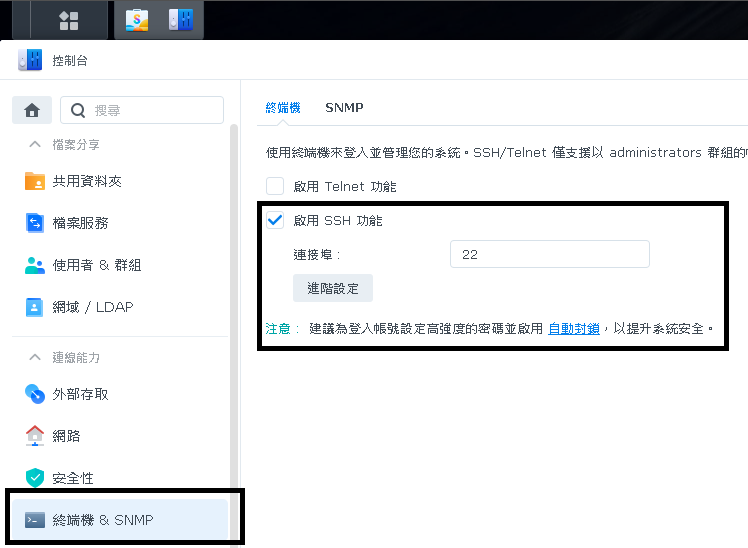Open 使用者 & 群組 settings
This screenshot has width=748, height=548.
[x=96, y=265]
